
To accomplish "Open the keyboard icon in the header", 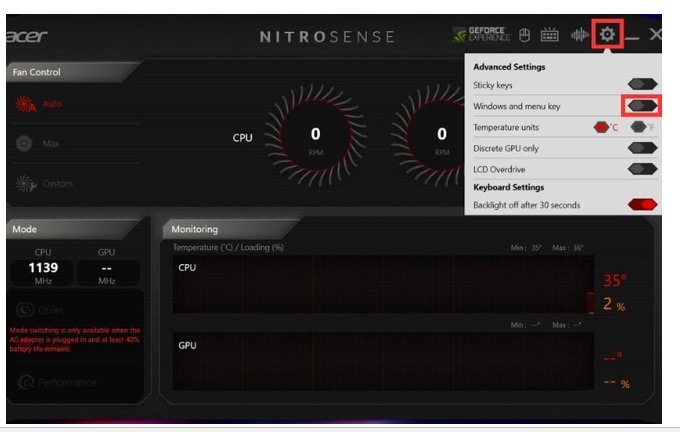I will 549,36.
